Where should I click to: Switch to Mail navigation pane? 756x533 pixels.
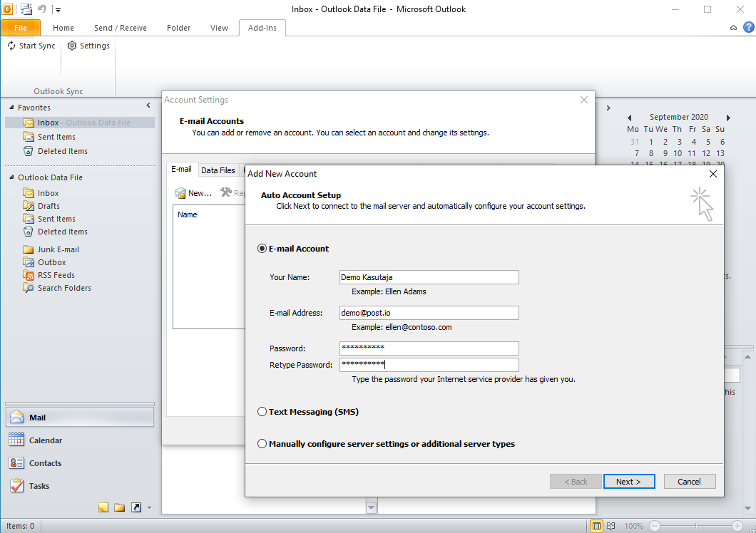pyautogui.click(x=80, y=418)
